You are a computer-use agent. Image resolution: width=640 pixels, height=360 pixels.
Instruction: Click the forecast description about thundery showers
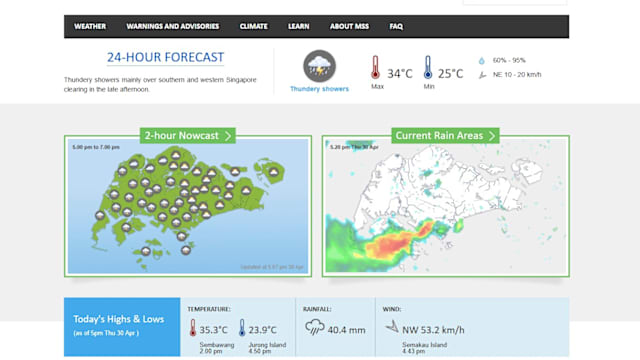[160, 84]
